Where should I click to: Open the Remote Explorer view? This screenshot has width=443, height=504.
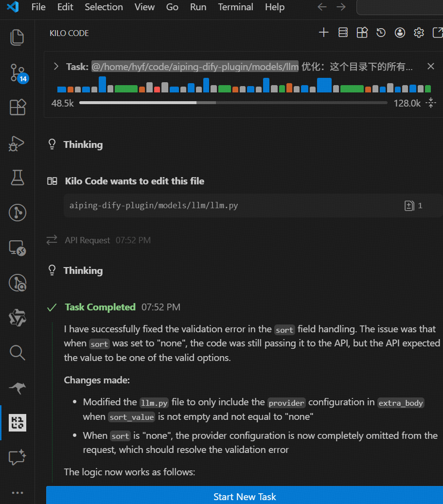click(x=18, y=248)
